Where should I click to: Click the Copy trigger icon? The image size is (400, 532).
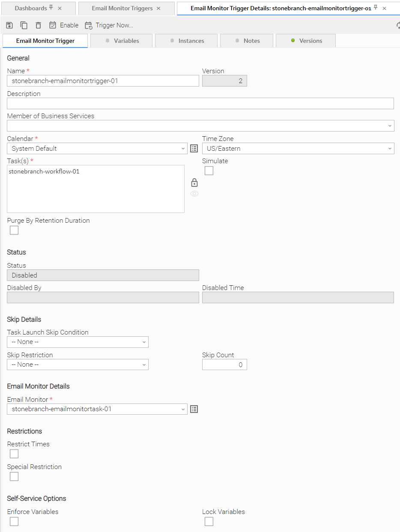tap(24, 25)
